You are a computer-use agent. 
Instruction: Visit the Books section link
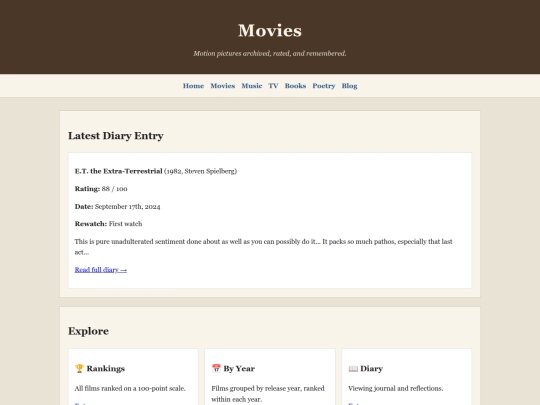pyautogui.click(x=295, y=86)
